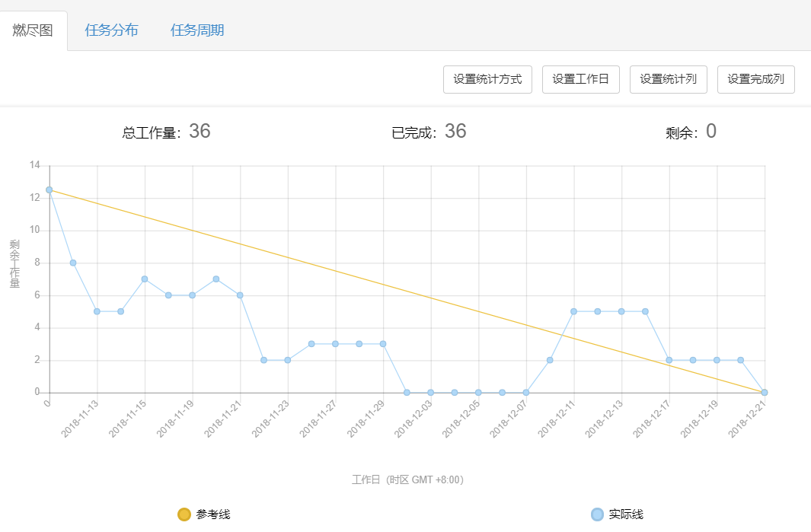Viewport: 811px width, 532px height.
Task: Click the 设置完成列 button
Action: pyautogui.click(x=756, y=79)
